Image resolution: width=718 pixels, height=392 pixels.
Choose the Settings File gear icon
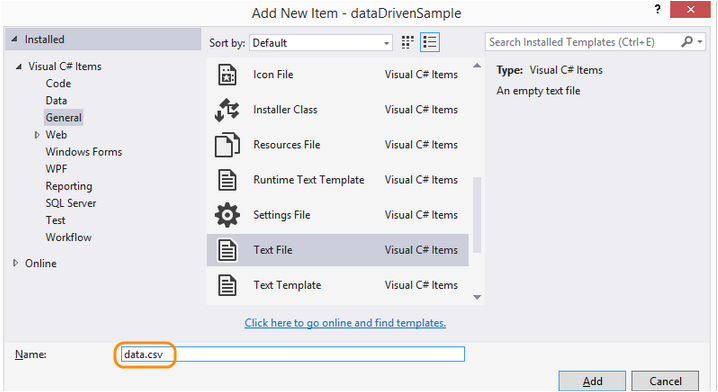[x=227, y=215]
